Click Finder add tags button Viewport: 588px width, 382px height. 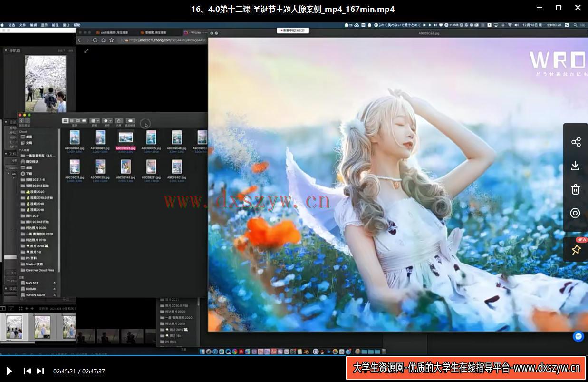130,121
